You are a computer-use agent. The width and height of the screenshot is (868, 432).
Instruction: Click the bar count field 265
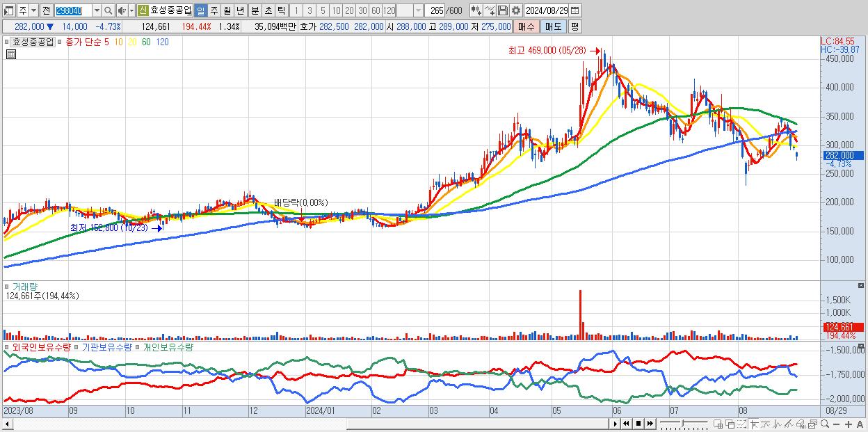pos(435,10)
